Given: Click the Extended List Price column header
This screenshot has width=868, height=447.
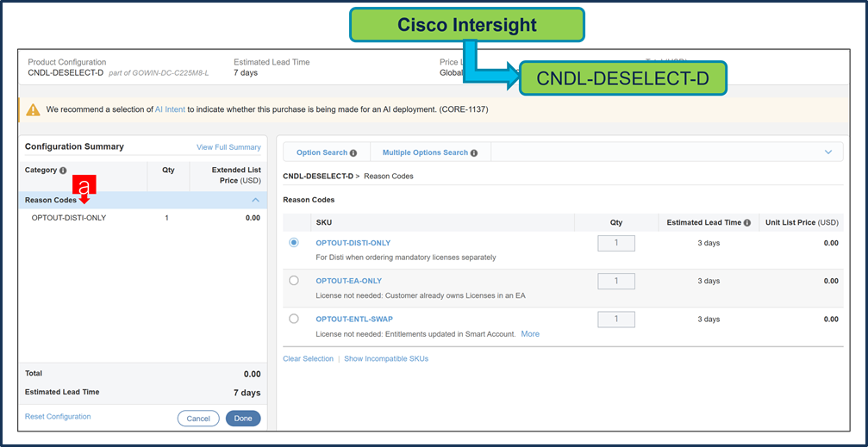Looking at the screenshot, I should point(236,176).
